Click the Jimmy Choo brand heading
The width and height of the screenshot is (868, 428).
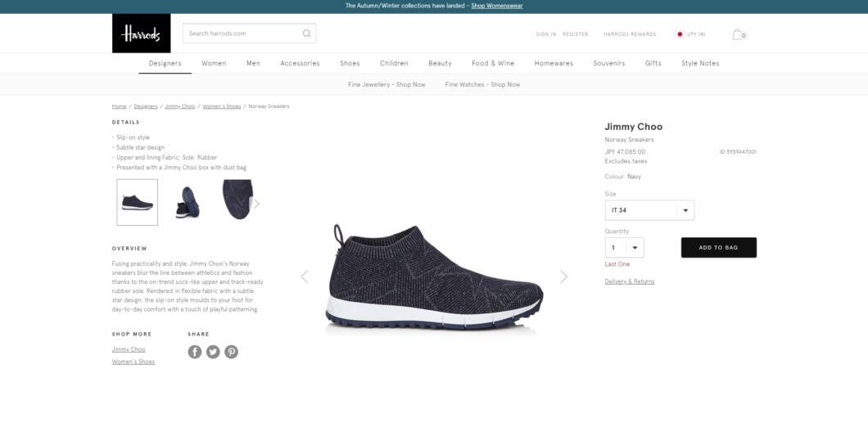click(x=633, y=127)
